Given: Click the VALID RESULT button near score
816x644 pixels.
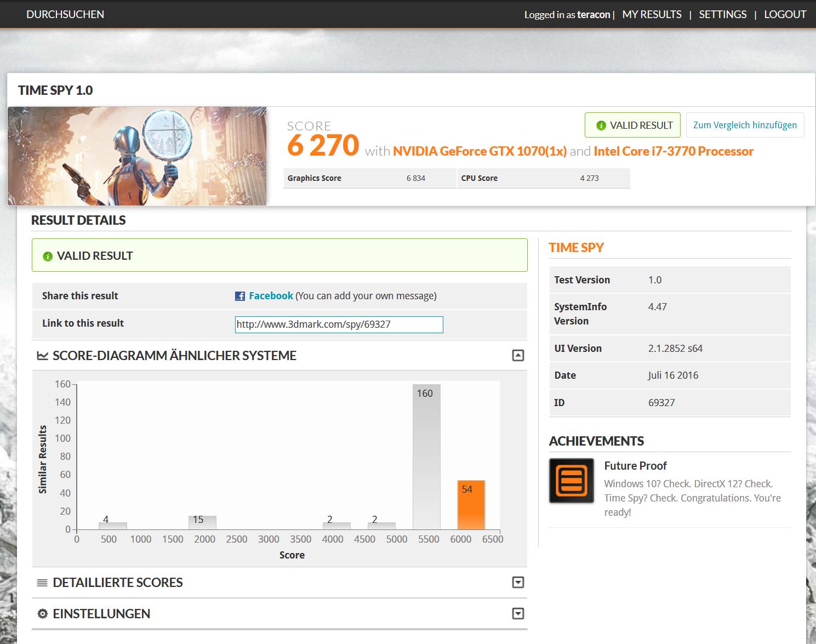Looking at the screenshot, I should tap(632, 125).
